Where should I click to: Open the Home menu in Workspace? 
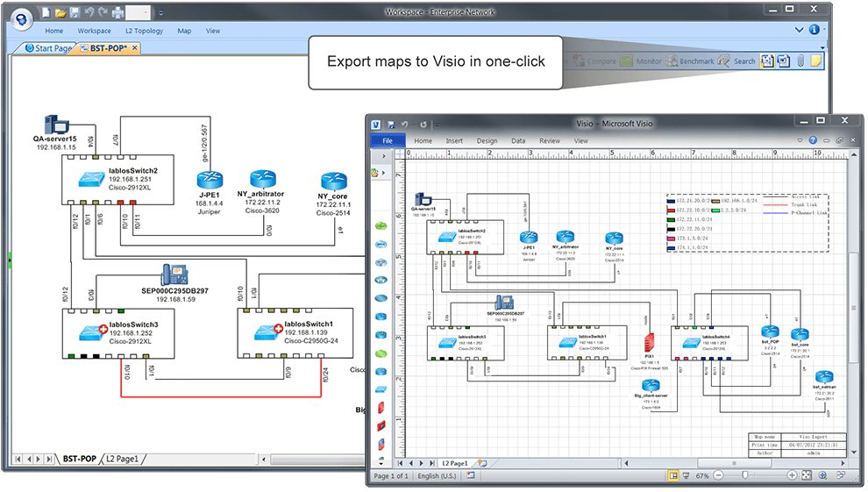click(x=53, y=31)
